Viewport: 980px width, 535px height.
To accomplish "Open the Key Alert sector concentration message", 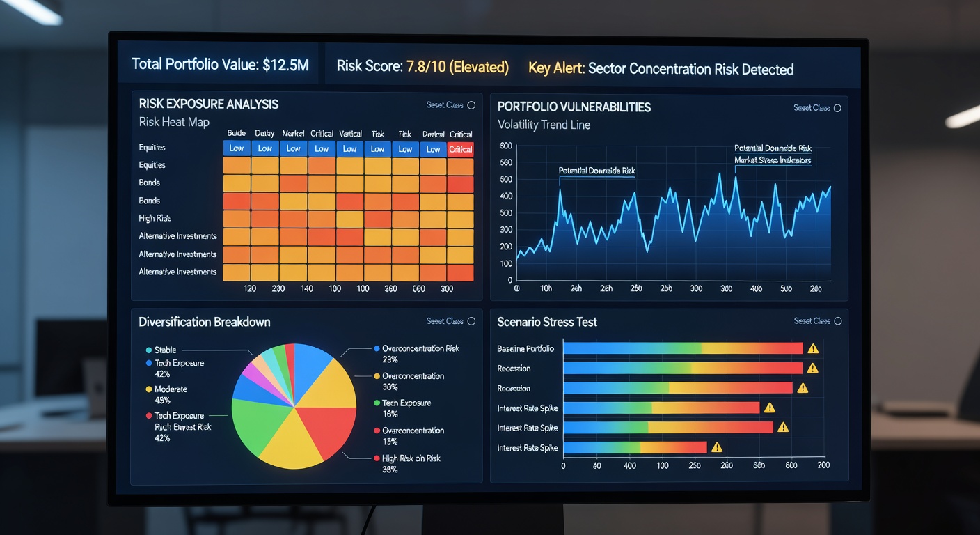I will point(661,69).
